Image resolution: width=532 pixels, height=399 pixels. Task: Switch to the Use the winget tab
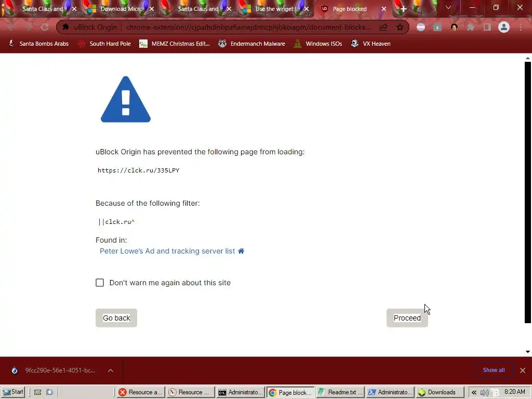pyautogui.click(x=277, y=9)
